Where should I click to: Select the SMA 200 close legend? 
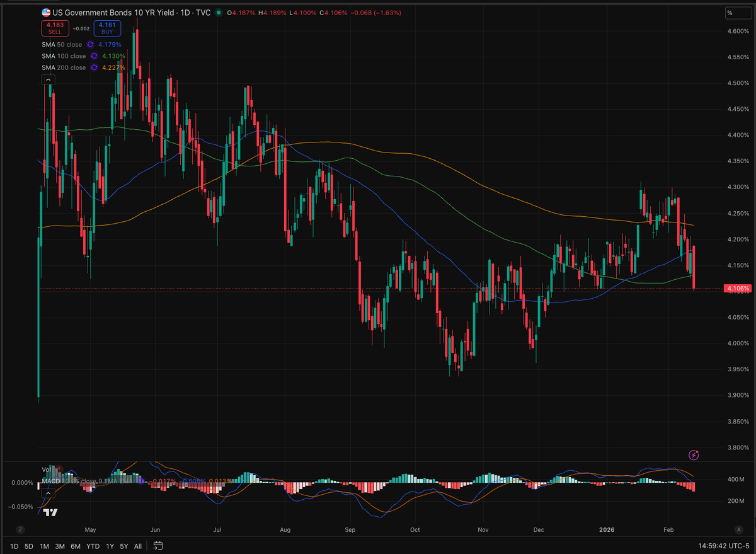(64, 67)
